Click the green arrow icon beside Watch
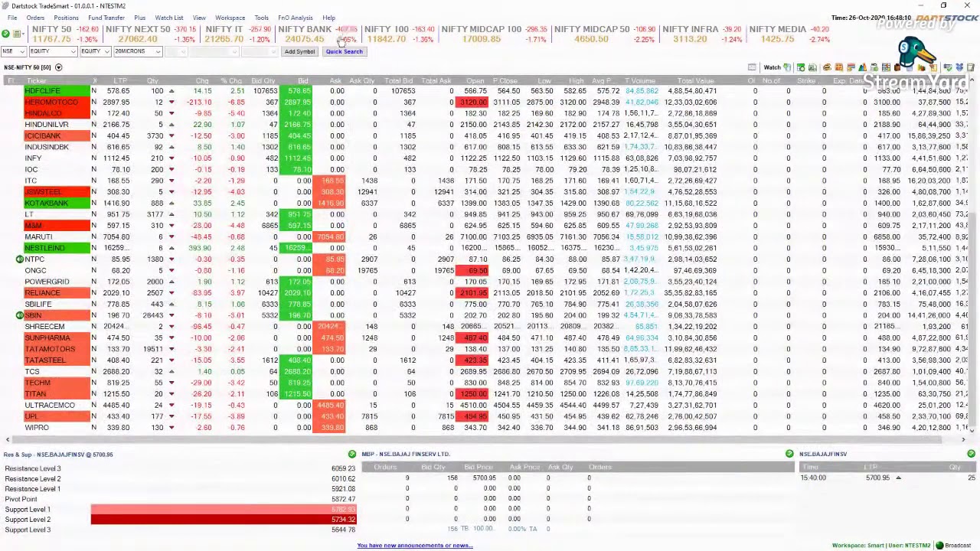This screenshot has width=980, height=551. coord(787,67)
